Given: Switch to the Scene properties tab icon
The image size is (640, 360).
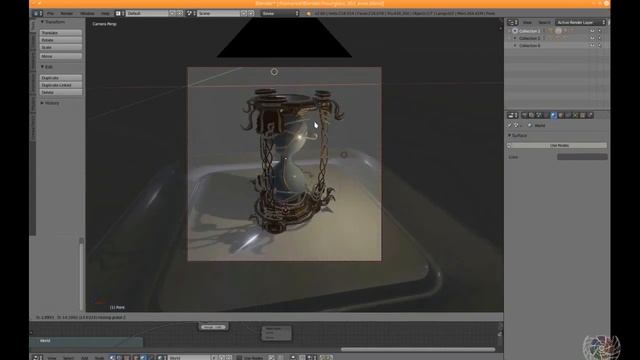Looking at the screenshot, I should 539,116.
